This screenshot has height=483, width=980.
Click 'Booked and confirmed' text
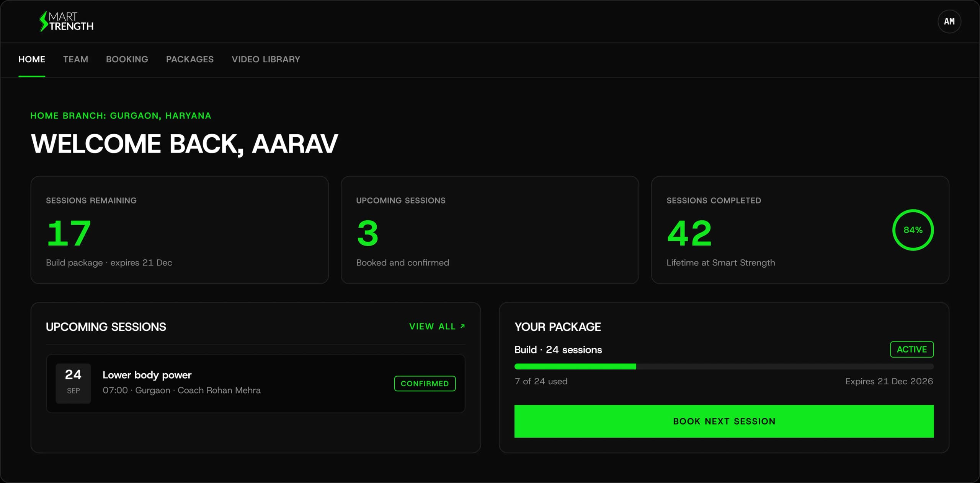402,263
